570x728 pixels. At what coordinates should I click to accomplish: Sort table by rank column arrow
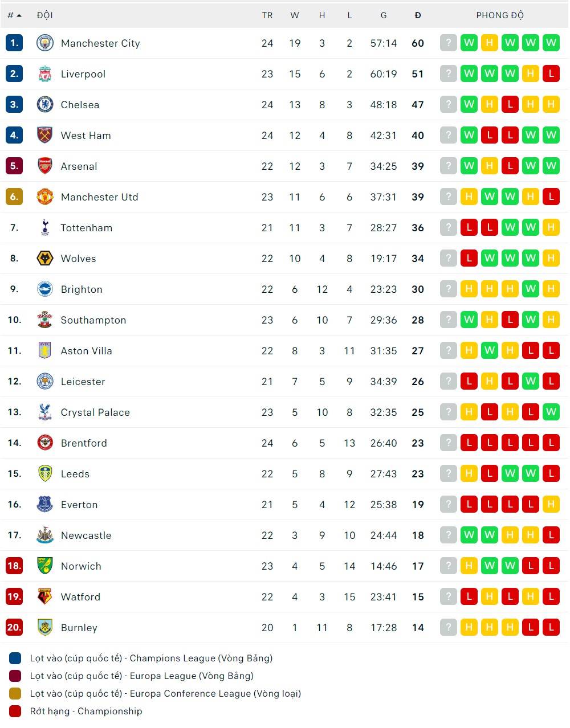[x=19, y=15]
